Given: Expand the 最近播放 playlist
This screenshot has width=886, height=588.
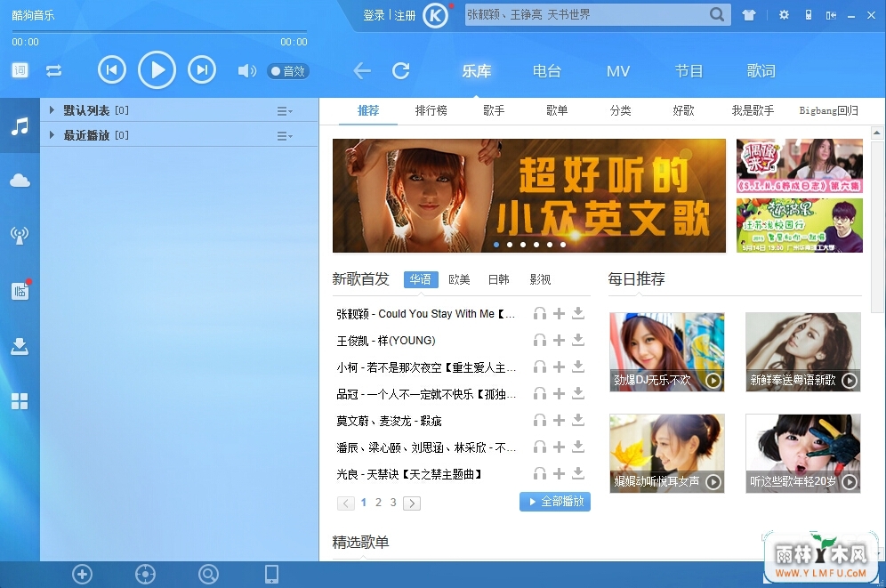Looking at the screenshot, I should pyautogui.click(x=52, y=135).
